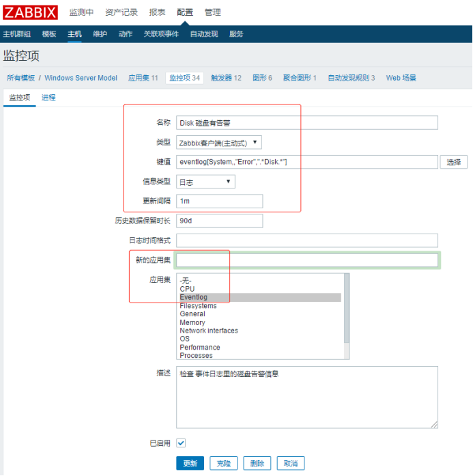This screenshot has width=473, height=476.
Task: Select Network interfaces in application list
Action: [260, 331]
